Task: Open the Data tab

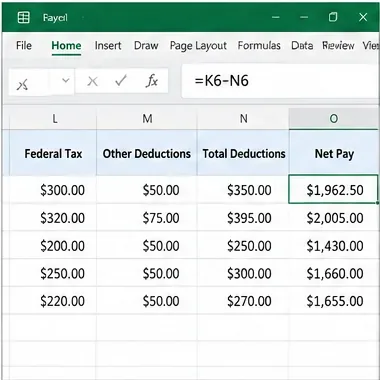Action: point(302,45)
